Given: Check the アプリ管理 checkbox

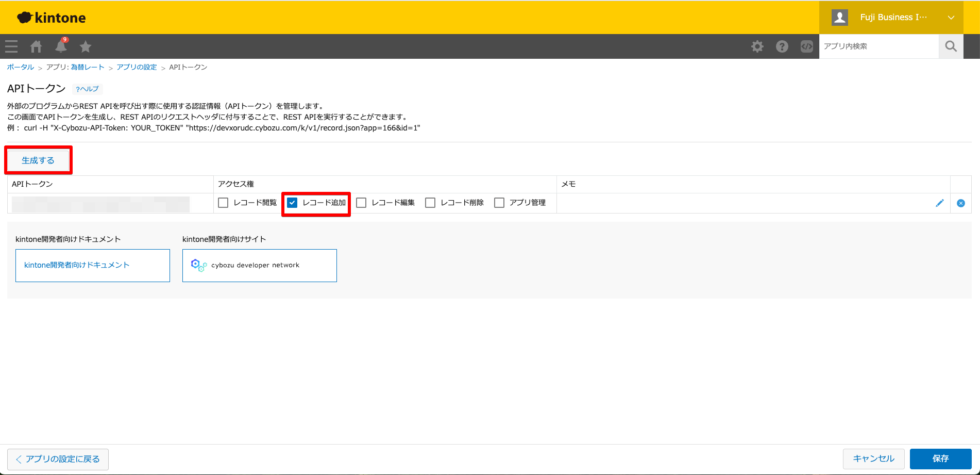Looking at the screenshot, I should click(x=499, y=203).
